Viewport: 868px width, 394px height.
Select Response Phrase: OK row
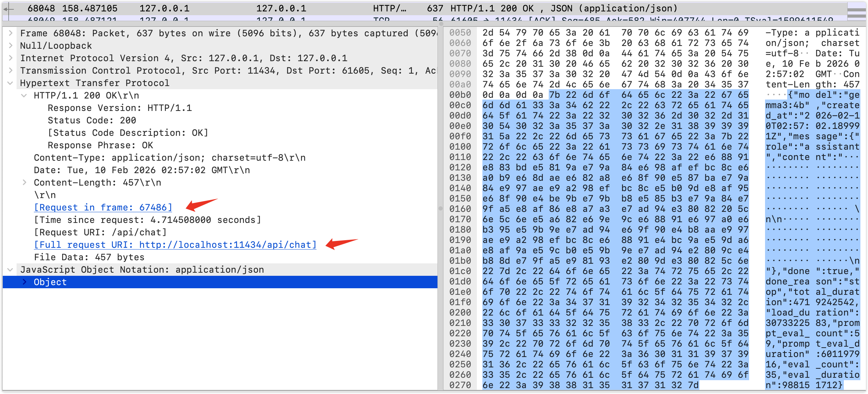(x=100, y=145)
